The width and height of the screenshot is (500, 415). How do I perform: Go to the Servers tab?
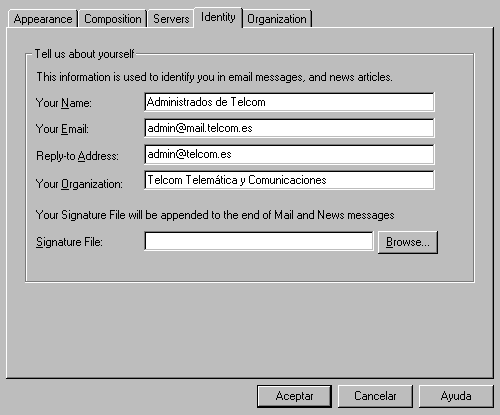click(171, 19)
